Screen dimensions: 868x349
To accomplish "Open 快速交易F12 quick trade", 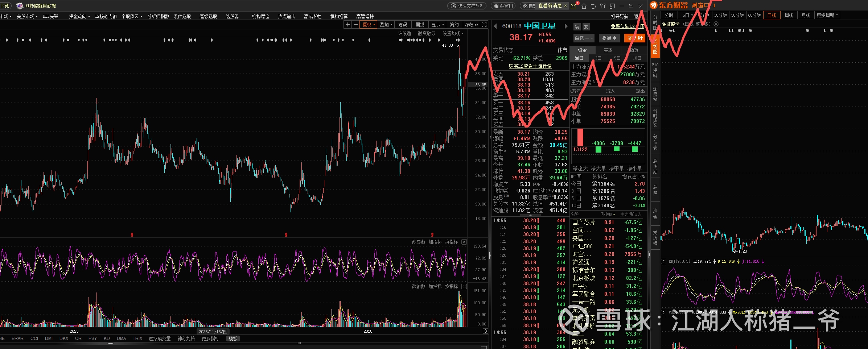I will click(466, 6).
